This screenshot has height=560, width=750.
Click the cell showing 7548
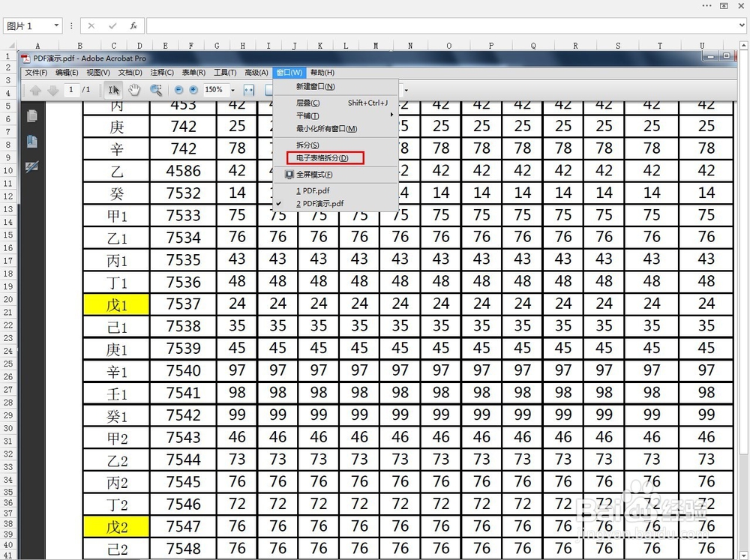[x=183, y=549]
